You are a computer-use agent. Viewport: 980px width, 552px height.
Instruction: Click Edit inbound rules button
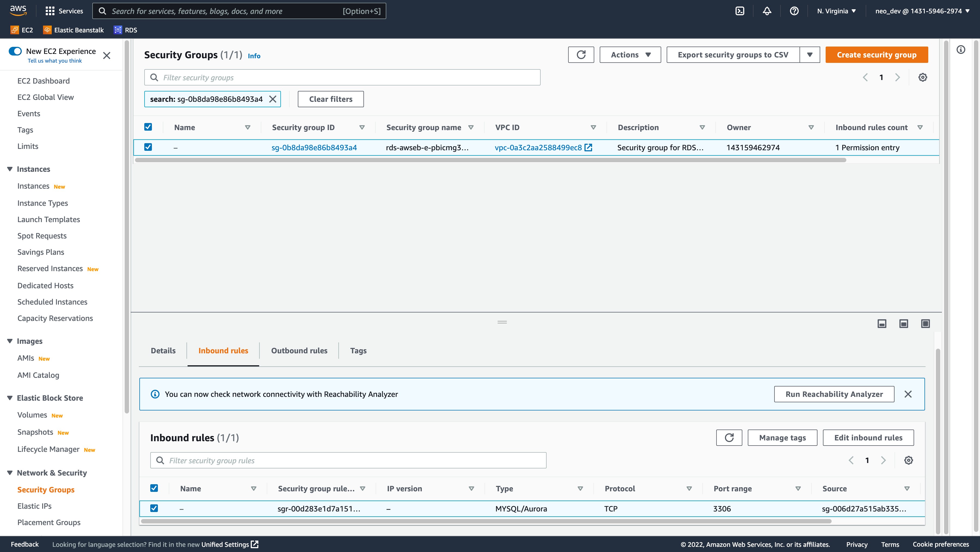point(868,437)
